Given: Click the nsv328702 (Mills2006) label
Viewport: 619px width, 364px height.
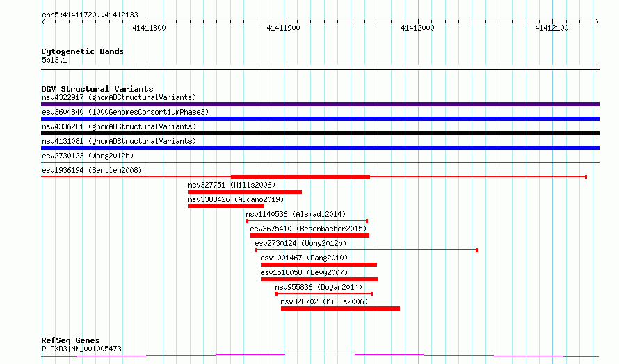Looking at the screenshot, I should coord(324,301).
